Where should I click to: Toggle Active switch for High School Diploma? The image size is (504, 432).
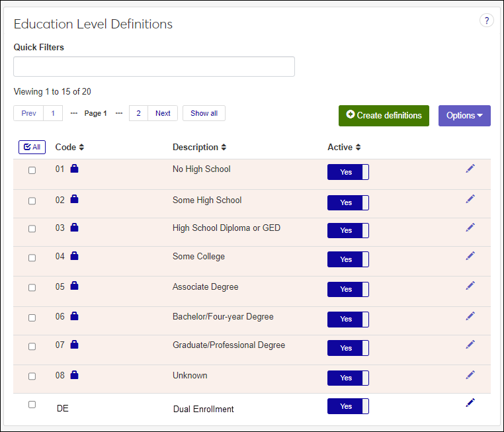coord(348,230)
